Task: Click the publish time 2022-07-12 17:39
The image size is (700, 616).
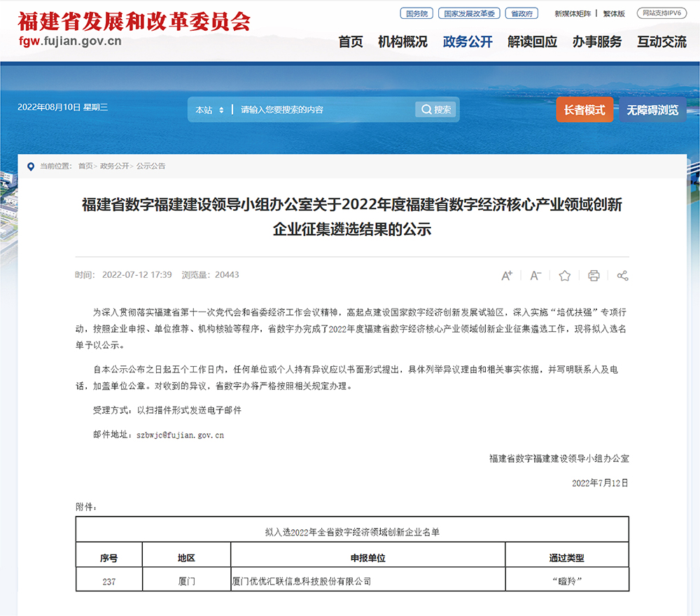Action: [x=136, y=275]
